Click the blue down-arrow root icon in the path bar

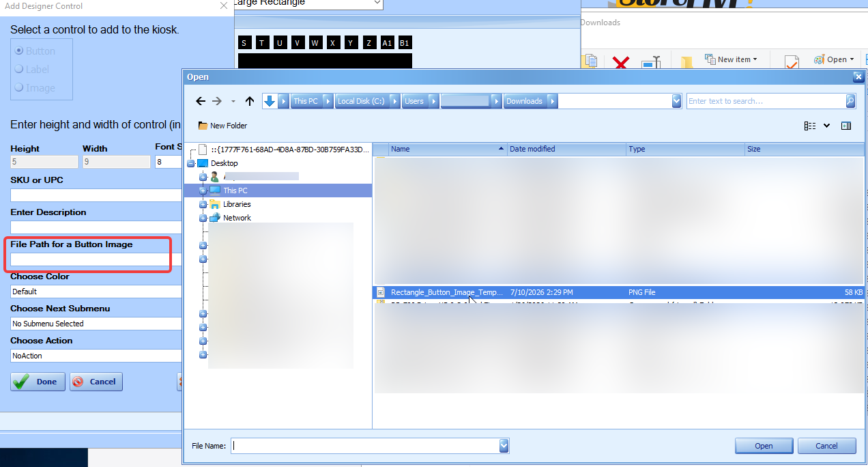[x=270, y=101]
